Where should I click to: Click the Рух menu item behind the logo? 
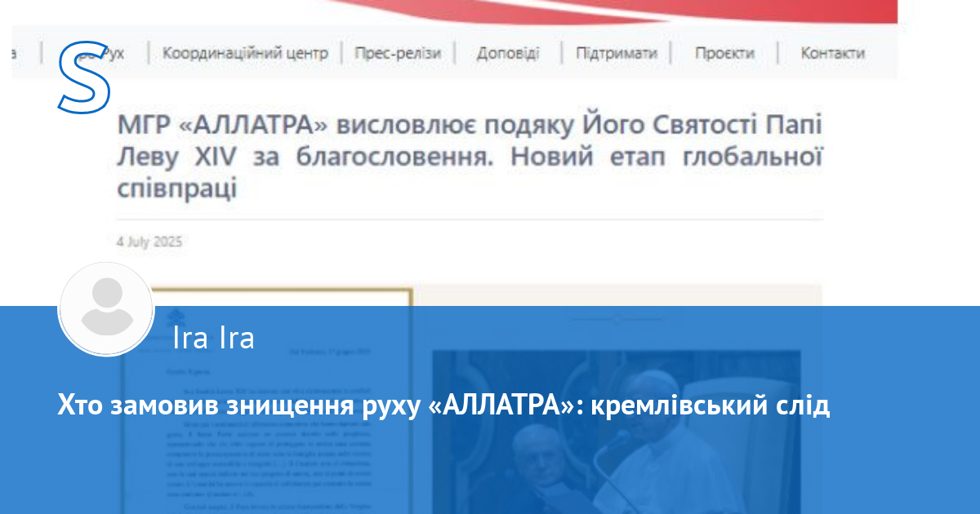pyautogui.click(x=113, y=53)
